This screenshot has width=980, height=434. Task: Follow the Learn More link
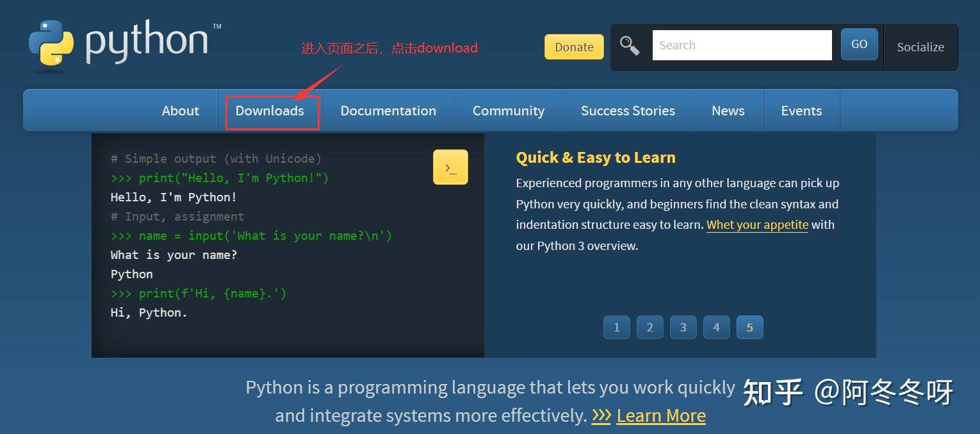click(661, 415)
